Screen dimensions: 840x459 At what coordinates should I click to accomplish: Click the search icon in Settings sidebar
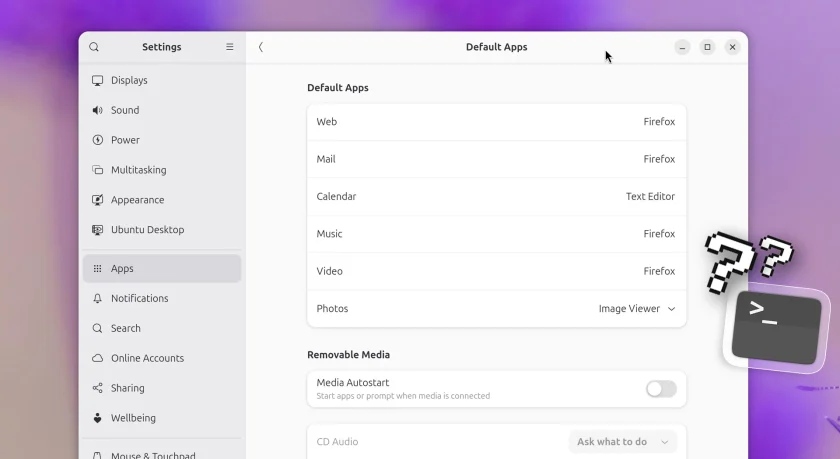click(94, 47)
